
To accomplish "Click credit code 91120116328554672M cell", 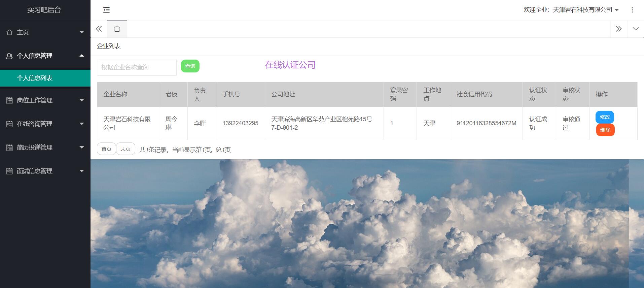I will (x=486, y=123).
